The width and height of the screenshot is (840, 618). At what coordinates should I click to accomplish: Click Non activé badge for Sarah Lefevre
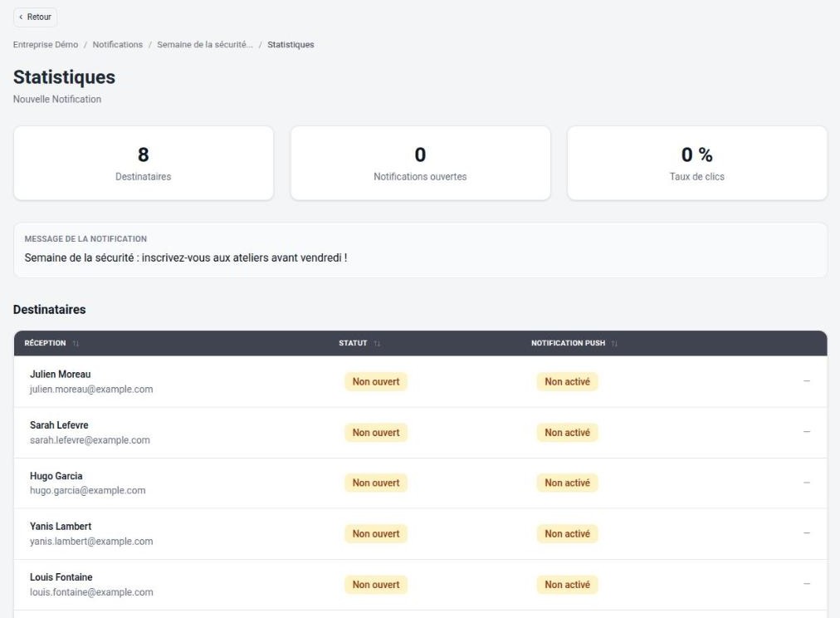pyautogui.click(x=567, y=433)
